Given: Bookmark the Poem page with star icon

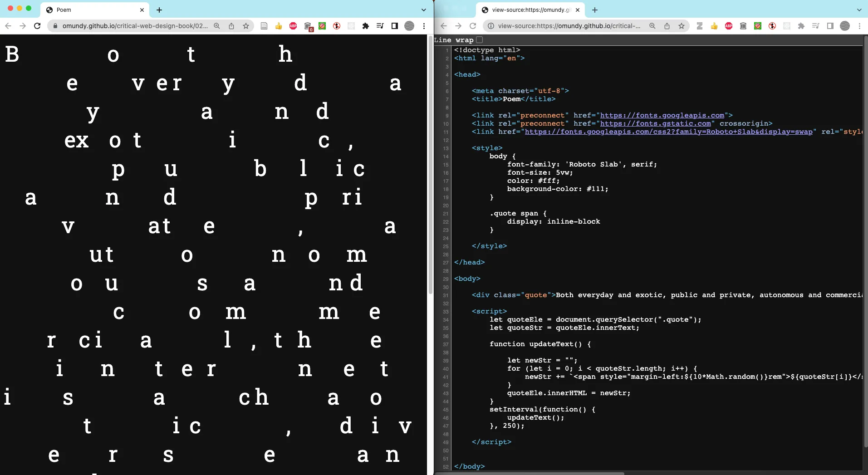Looking at the screenshot, I should click(x=246, y=26).
